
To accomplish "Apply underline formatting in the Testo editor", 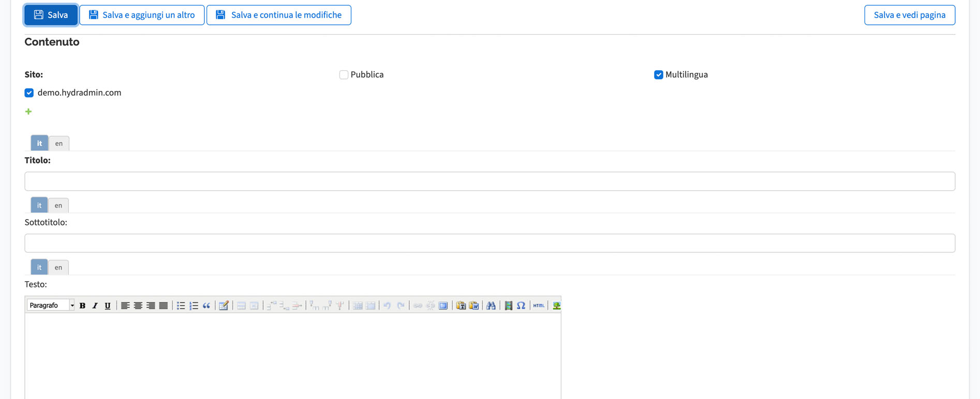I will click(x=108, y=305).
